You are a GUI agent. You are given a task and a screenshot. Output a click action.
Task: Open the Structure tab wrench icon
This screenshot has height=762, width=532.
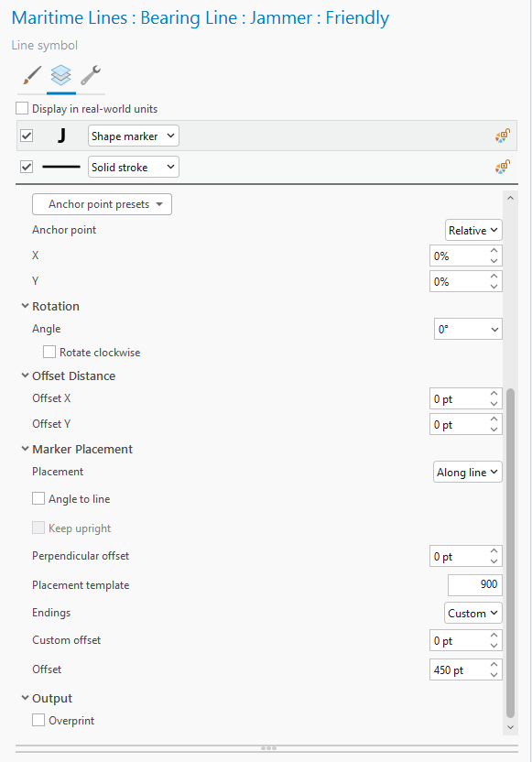[91, 75]
